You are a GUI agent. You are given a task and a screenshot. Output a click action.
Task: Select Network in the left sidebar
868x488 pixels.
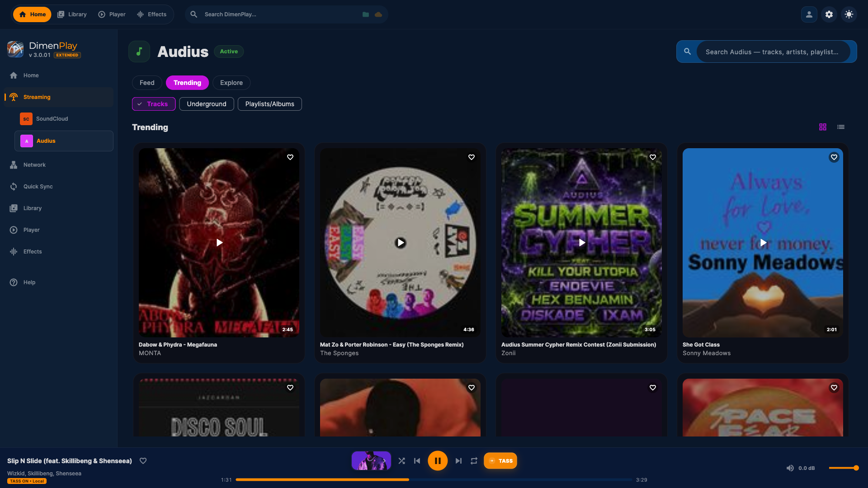pyautogui.click(x=59, y=165)
